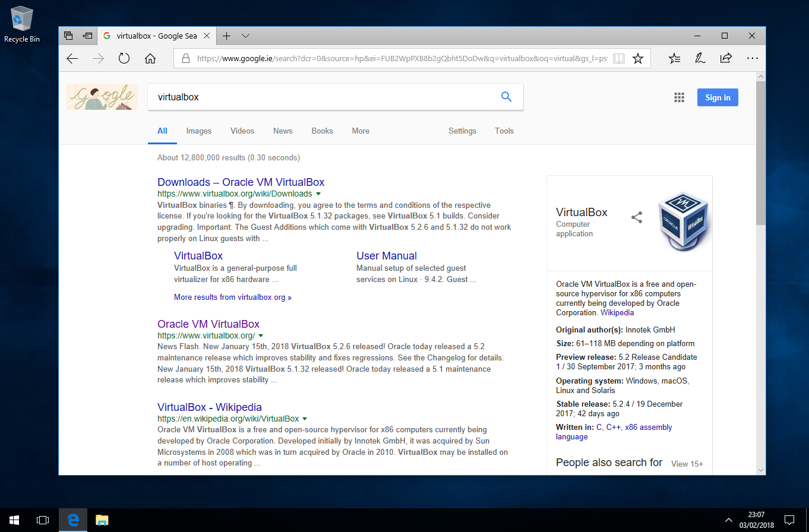Add page to favorites star icon

point(638,59)
